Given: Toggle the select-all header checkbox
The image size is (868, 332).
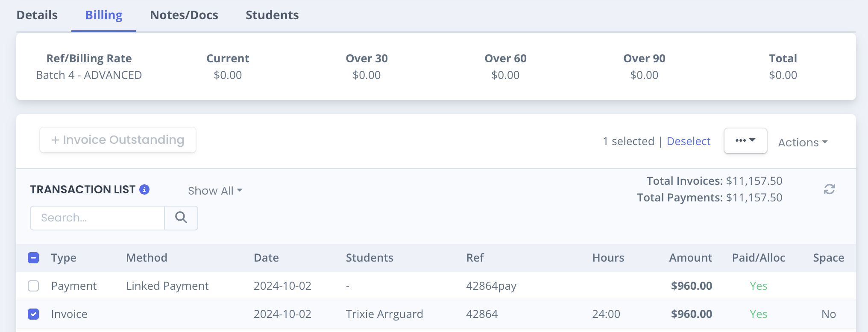Looking at the screenshot, I should 33,258.
